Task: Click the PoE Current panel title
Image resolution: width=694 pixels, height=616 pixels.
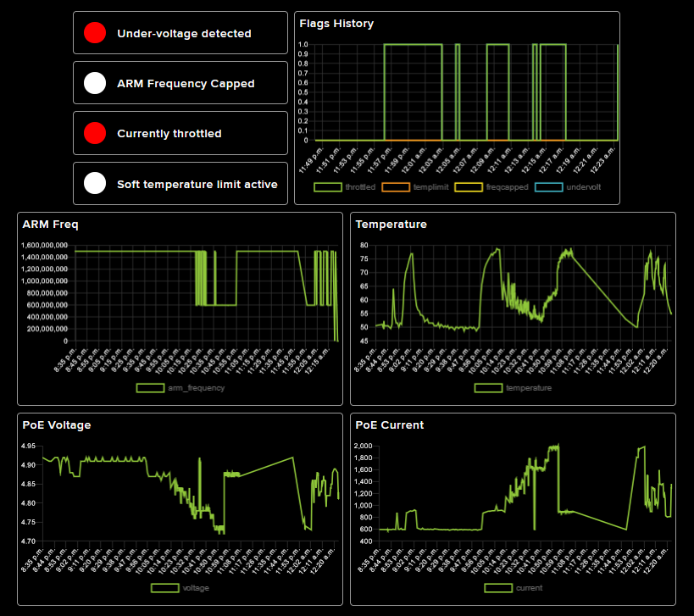Action: [390, 425]
